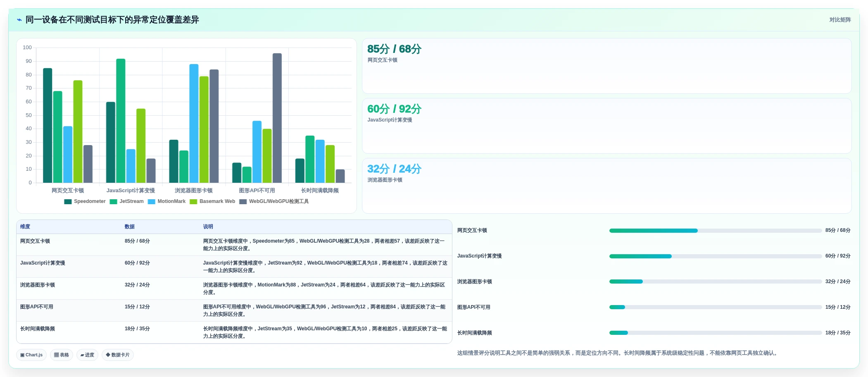Screen dimensions: 868x377
Task: Click the 18分 / 35分 table cell
Action: point(137,329)
